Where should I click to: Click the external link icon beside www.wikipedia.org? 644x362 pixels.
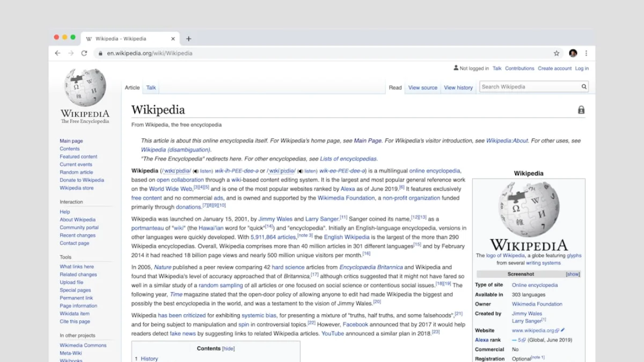[x=557, y=330]
